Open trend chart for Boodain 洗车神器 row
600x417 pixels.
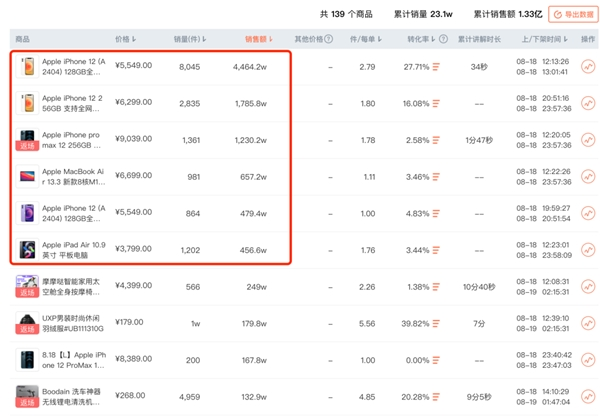point(588,397)
